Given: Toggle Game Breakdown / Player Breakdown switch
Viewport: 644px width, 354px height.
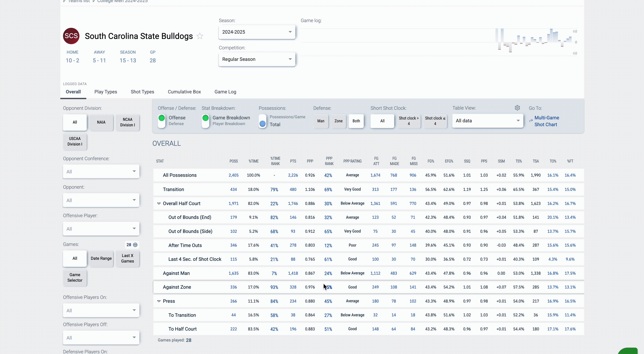Looking at the screenshot, I should click(x=205, y=121).
